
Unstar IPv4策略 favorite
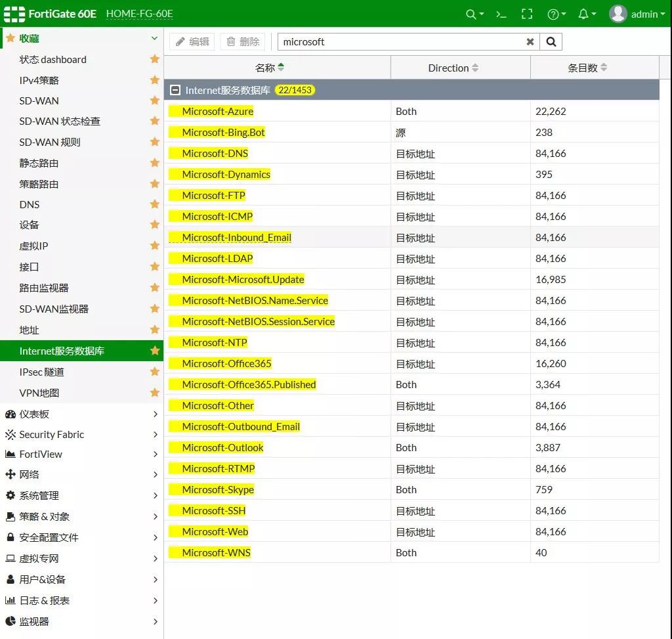pyautogui.click(x=155, y=79)
